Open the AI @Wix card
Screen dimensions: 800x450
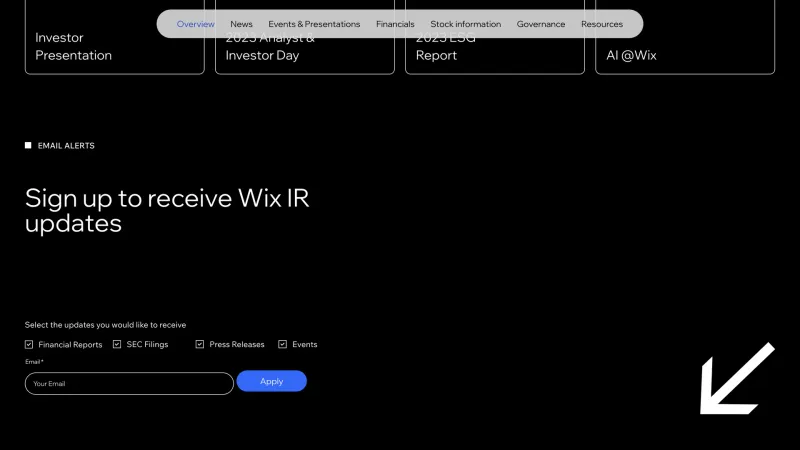point(685,37)
